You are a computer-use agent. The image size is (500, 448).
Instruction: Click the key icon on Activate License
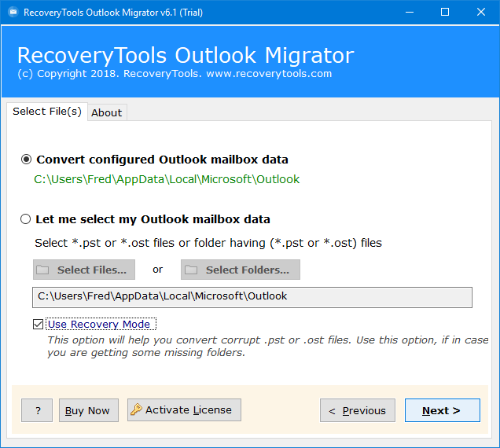[136, 409]
